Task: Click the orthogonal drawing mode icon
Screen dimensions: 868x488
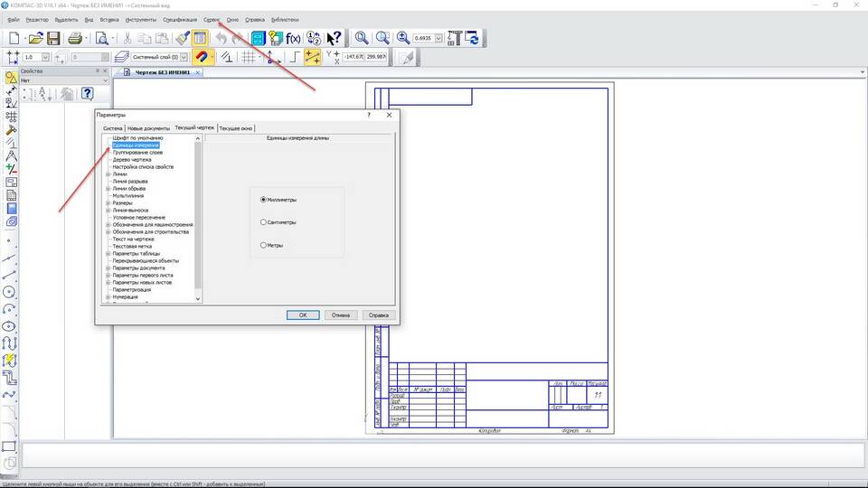Action: (293, 57)
